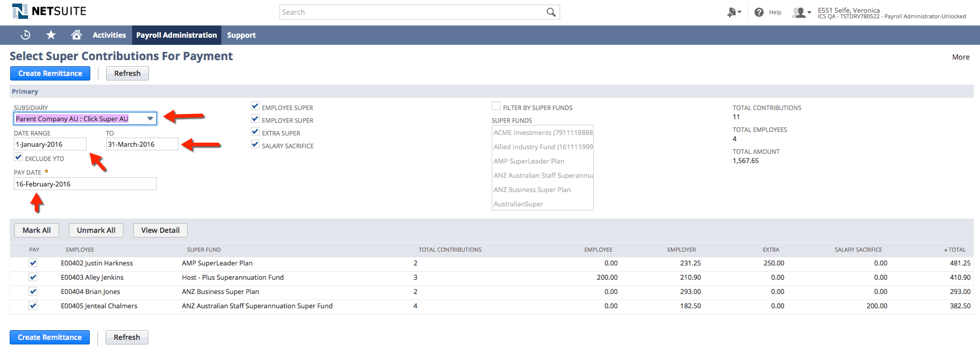The height and width of the screenshot is (347, 980).
Task: Go to Home via house icon
Action: coord(77,35)
